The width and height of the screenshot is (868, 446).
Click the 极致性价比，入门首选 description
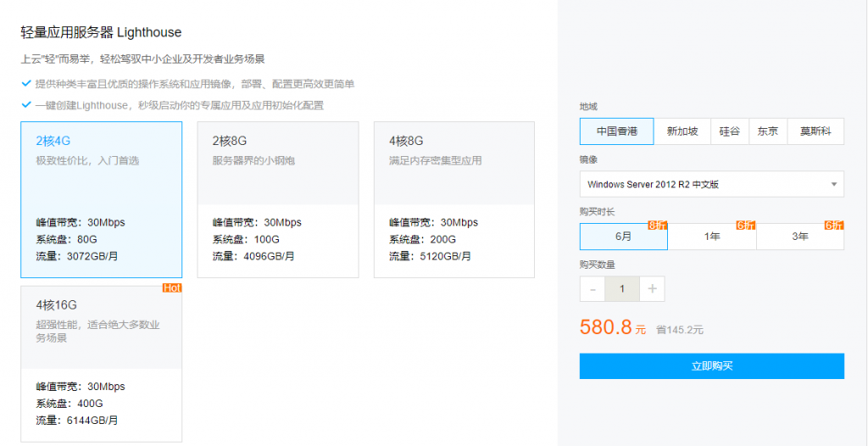click(x=87, y=161)
